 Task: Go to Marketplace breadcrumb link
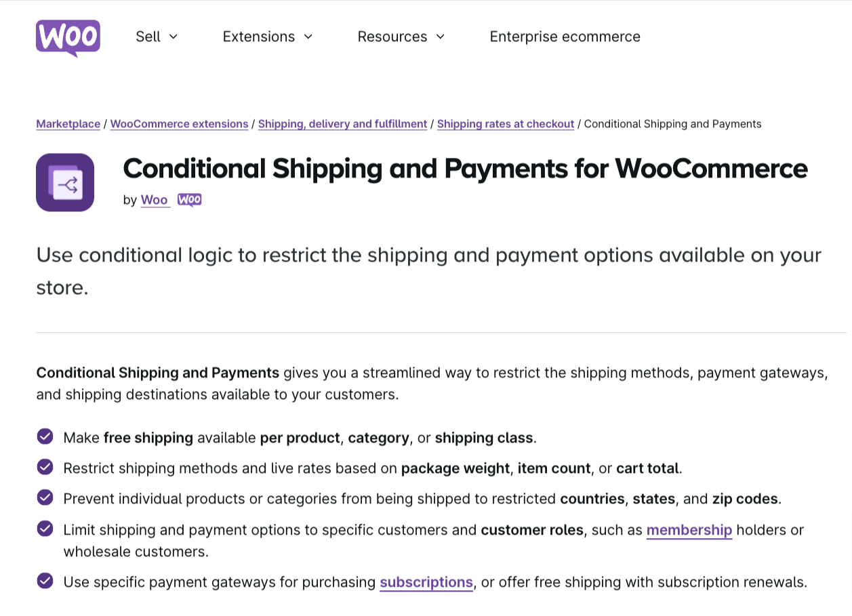(68, 124)
